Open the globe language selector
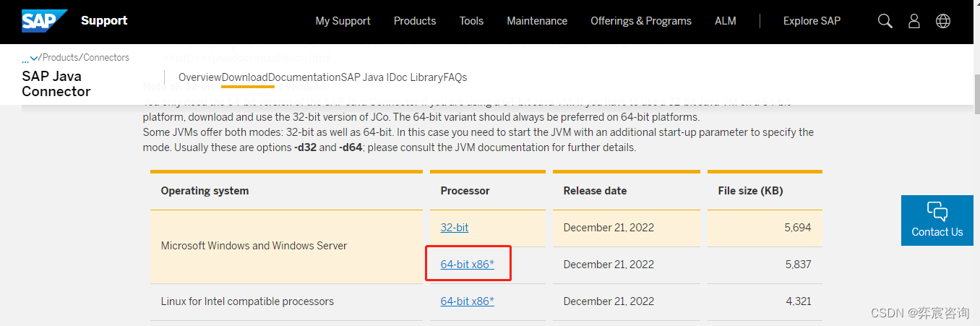 pos(943,21)
